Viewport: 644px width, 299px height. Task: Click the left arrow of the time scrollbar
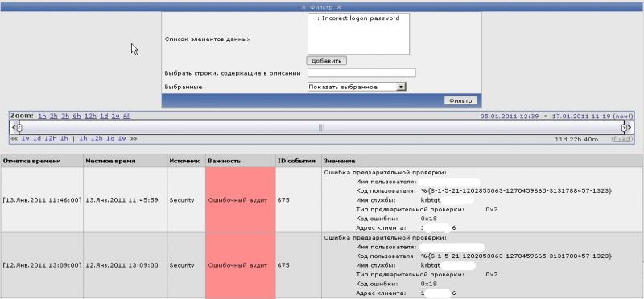(x=14, y=128)
